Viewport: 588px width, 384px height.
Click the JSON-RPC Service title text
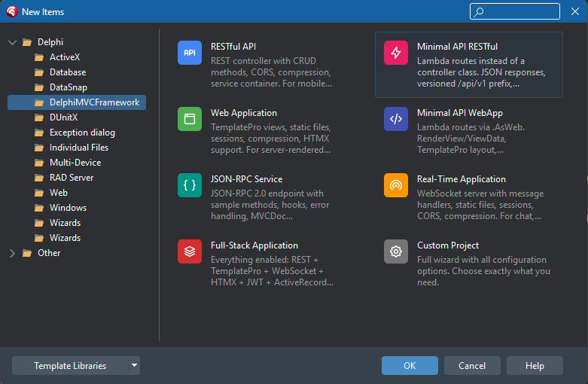pyautogui.click(x=246, y=179)
